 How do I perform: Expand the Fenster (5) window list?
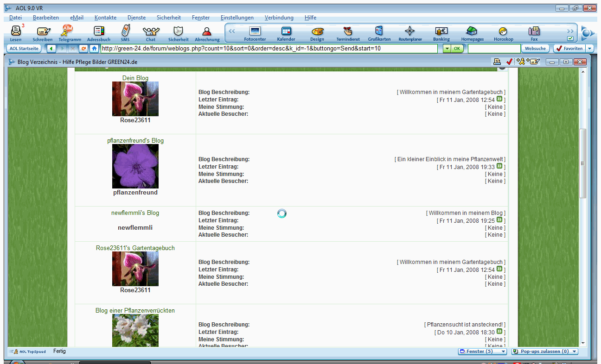482,351
